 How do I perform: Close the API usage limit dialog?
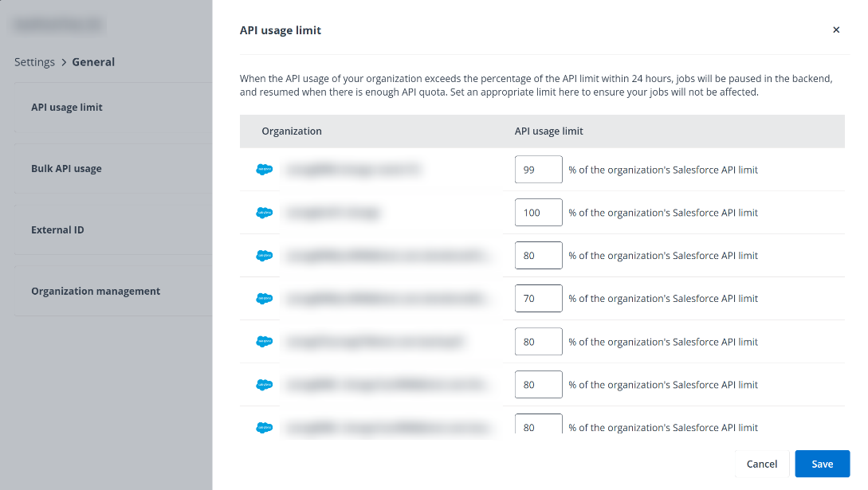point(836,29)
